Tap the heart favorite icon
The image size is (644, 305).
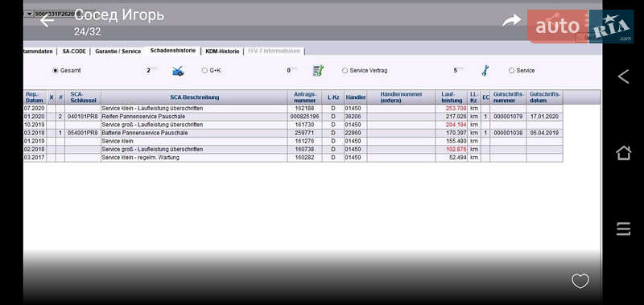pyautogui.click(x=580, y=281)
